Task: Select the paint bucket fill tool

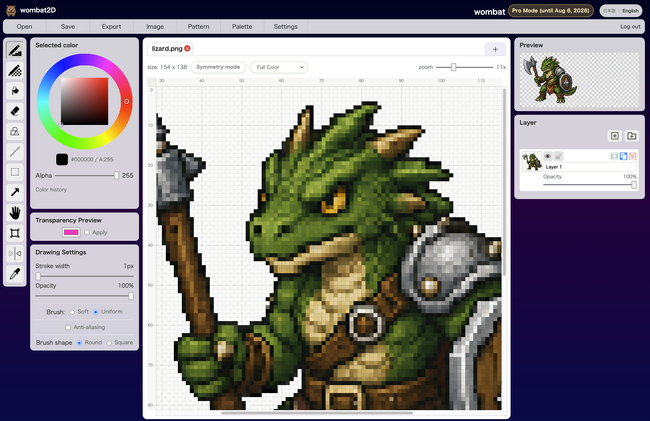Action: 15,91
